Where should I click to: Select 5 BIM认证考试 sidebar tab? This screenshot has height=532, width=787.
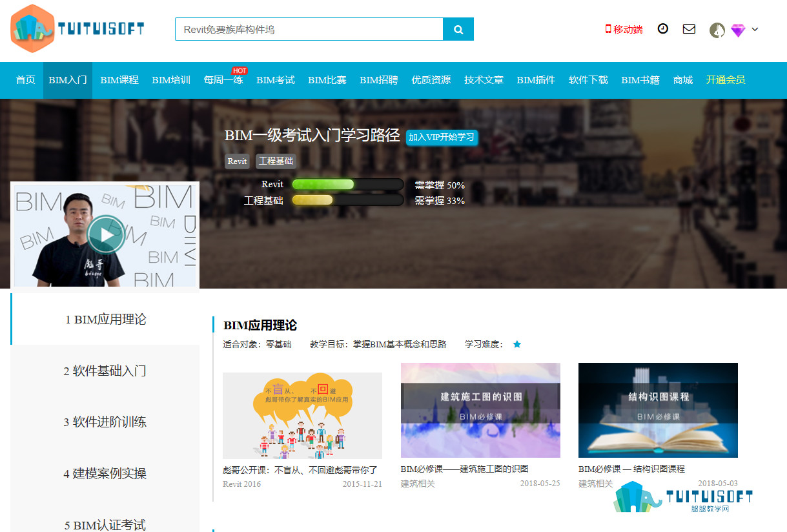[x=105, y=524]
